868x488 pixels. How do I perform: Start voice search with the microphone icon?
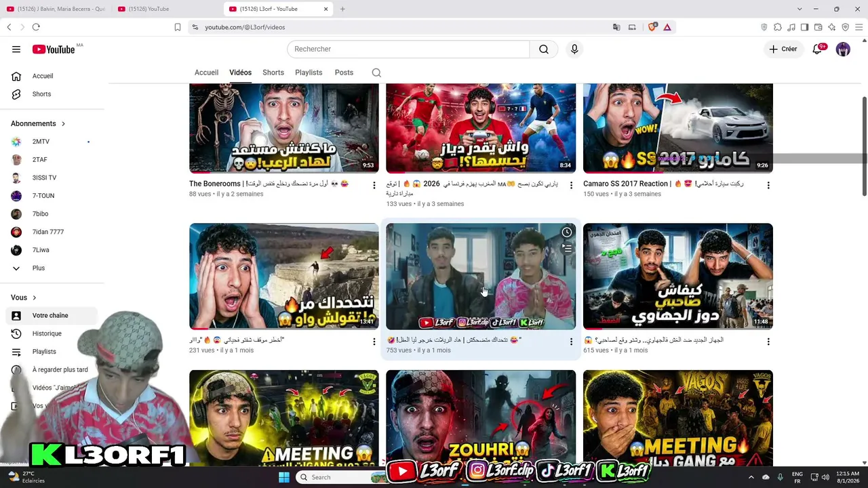click(574, 49)
